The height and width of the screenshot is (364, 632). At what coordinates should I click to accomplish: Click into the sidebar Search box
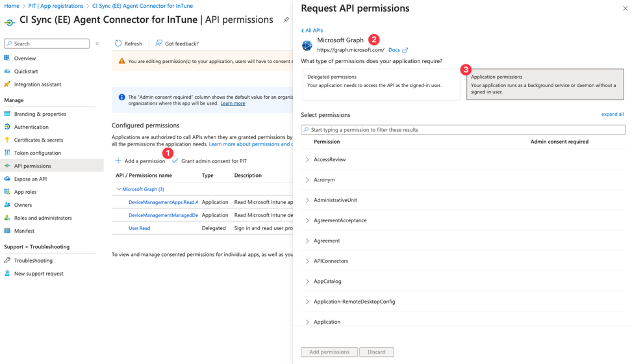47,44
